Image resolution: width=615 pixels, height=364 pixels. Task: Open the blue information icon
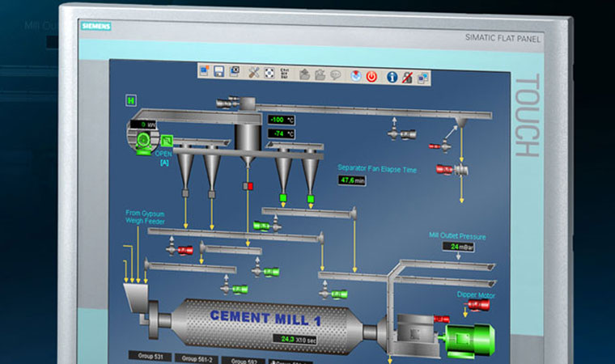pos(392,77)
